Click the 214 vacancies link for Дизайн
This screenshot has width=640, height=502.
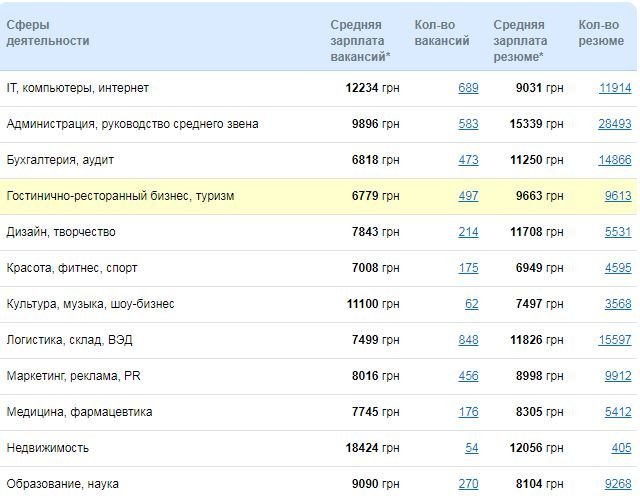[468, 232]
